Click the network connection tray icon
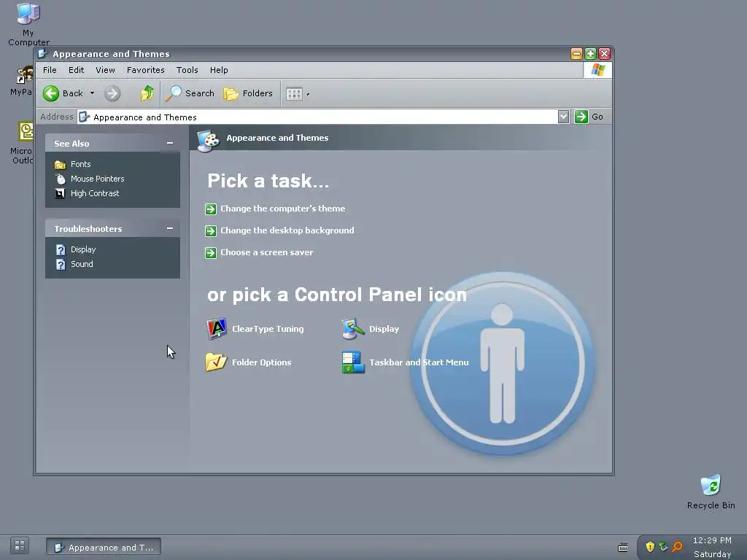Screen dimensions: 747x560 pos(663,547)
